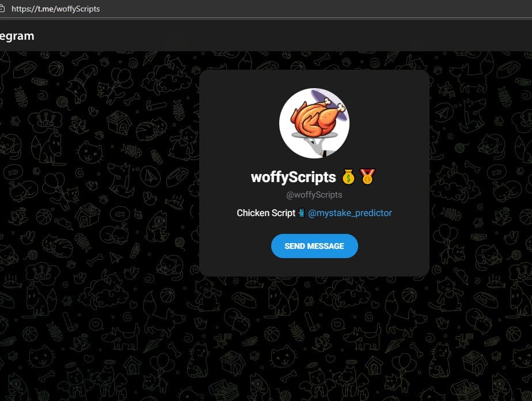This screenshot has height=401, width=532.
Task: Click the SEND MESSAGE button
Action: (314, 246)
